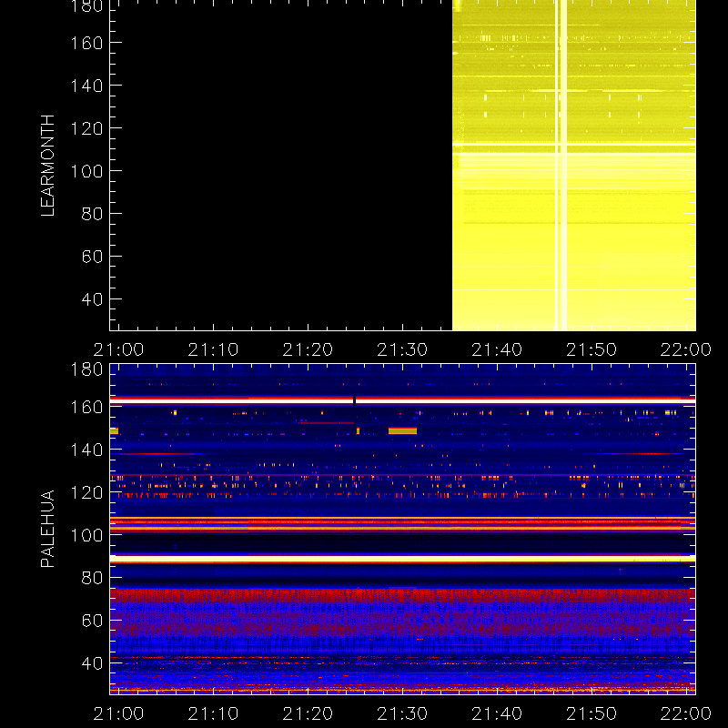Pick the 80 tick label on Palehua axis
This screenshot has height=728, width=728.
[x=92, y=578]
